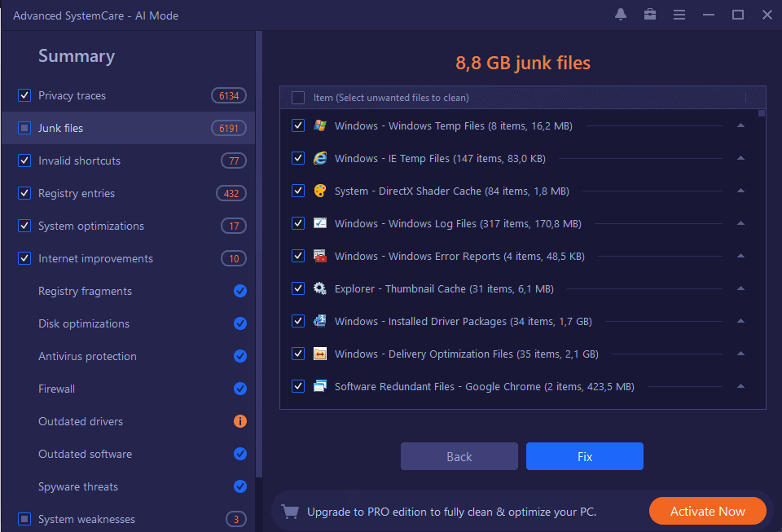This screenshot has height=532, width=782.
Task: Click the Google Chrome redundant files icon
Action: pyautogui.click(x=319, y=386)
